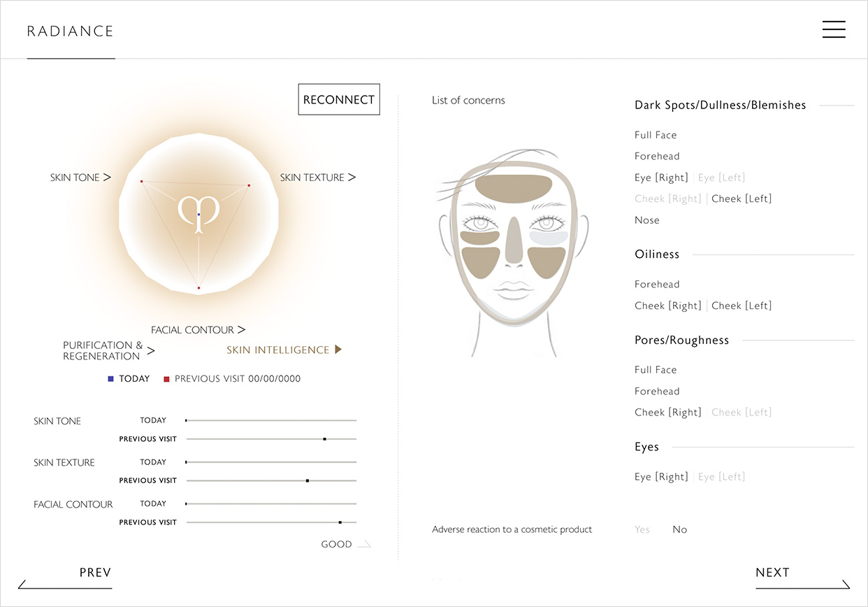
Task: Open FACIAL CONTOUR details below the radar chart
Action: coord(198,329)
